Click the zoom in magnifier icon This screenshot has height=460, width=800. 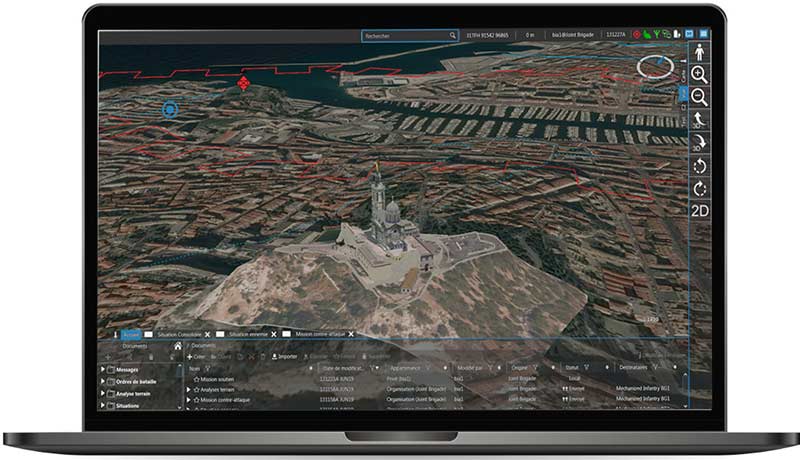coord(699,75)
